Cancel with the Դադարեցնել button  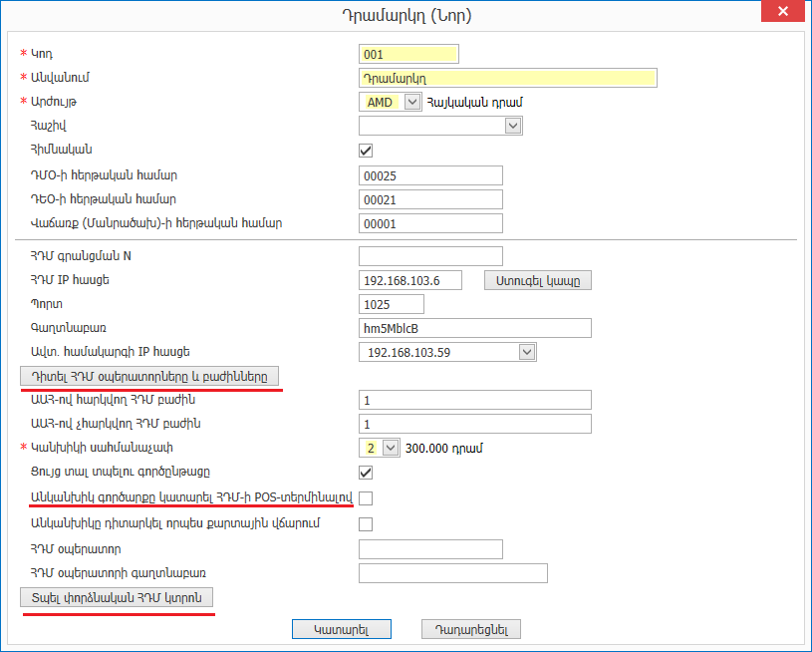(471, 630)
